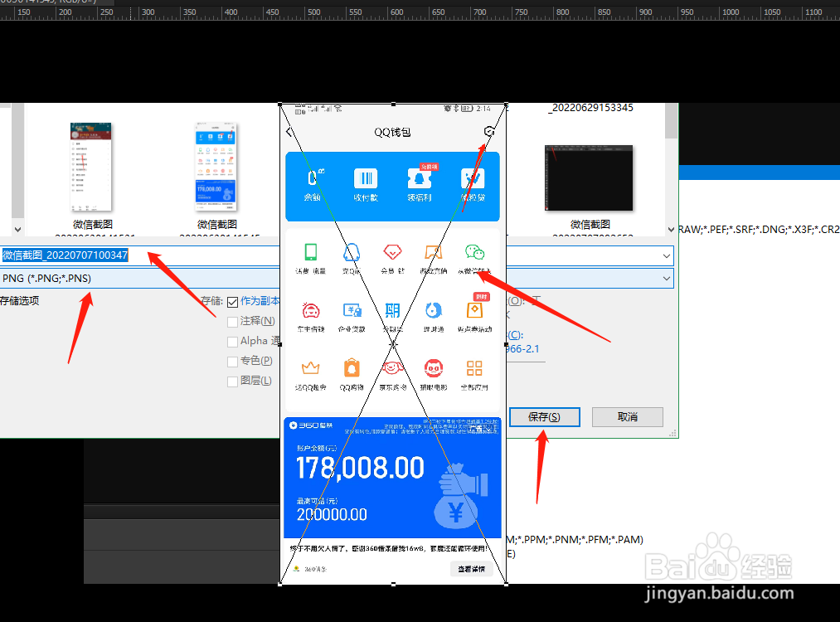Toggle the Alpha 通道 checkbox
This screenshot has height=622, width=840.
(x=232, y=342)
